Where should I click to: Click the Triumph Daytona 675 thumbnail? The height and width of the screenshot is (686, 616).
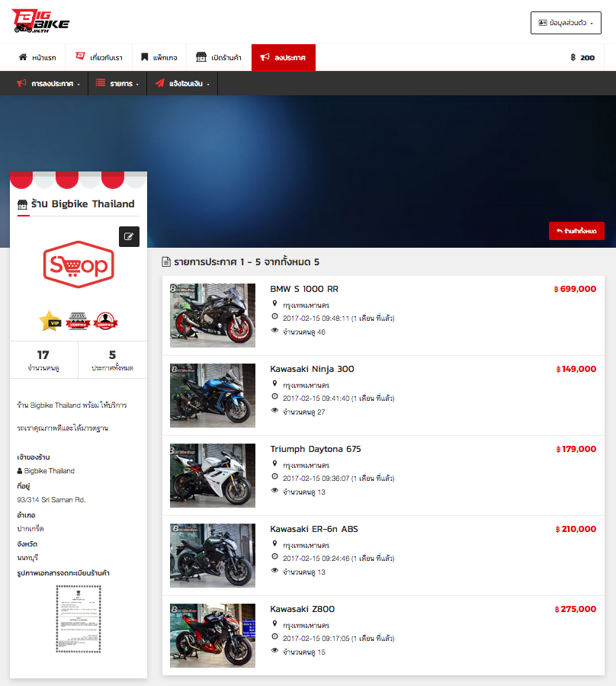coord(213,476)
